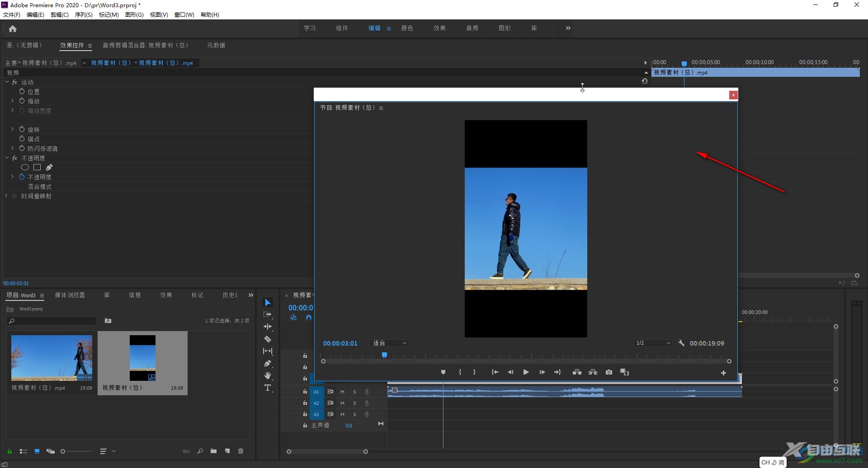Click the Mark Out button
The height and width of the screenshot is (468, 868).
tap(474, 372)
